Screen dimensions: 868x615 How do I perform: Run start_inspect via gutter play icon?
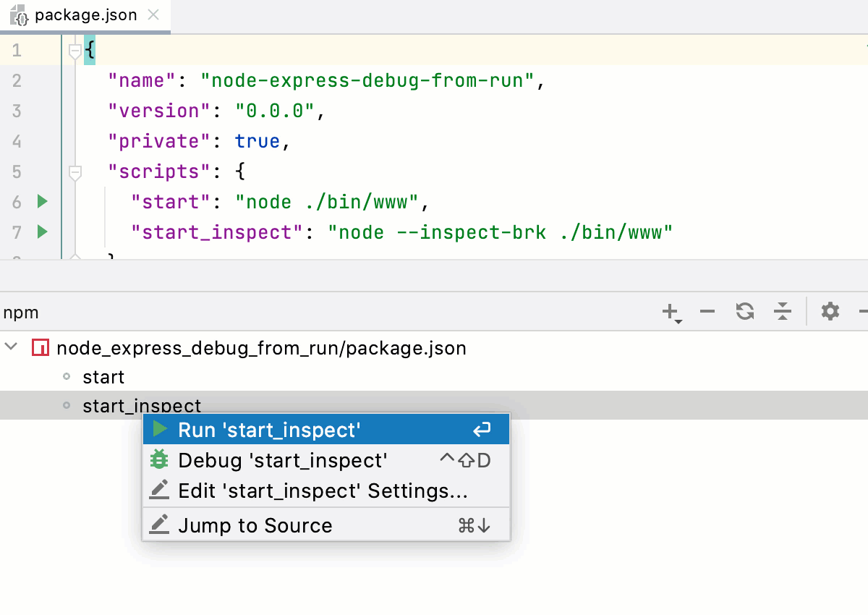[x=42, y=232]
